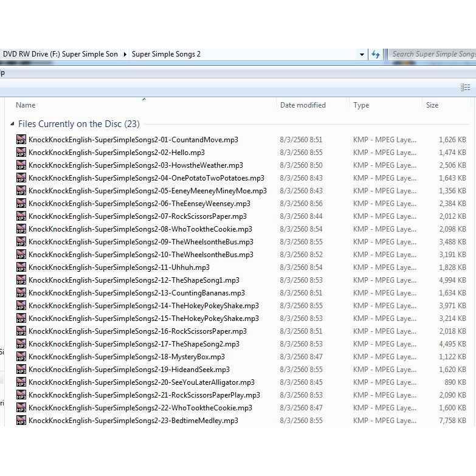Select the icon for 23-BedtimeMedley.mp3
This screenshot has width=476, height=476.
click(21, 421)
